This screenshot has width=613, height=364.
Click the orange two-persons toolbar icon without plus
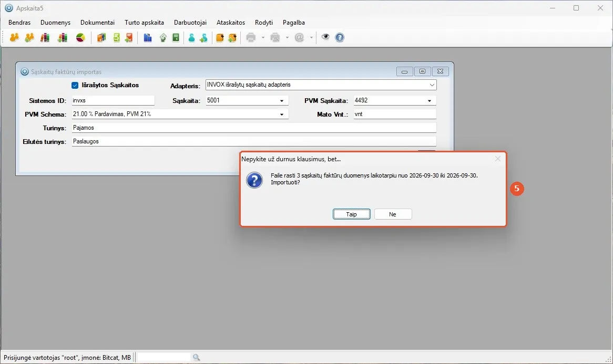(15, 37)
